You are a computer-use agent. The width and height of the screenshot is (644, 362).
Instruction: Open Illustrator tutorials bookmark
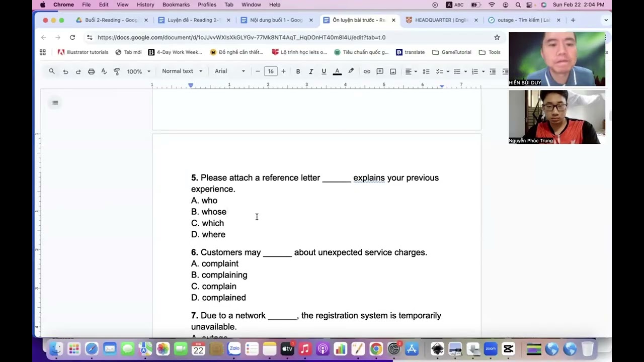tap(83, 52)
